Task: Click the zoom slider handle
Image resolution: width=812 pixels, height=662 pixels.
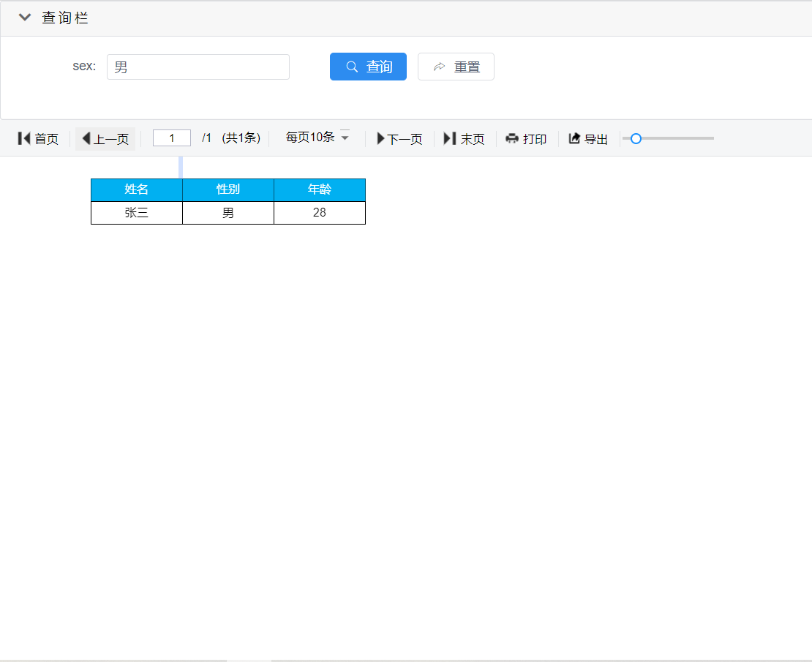Action: [x=636, y=138]
